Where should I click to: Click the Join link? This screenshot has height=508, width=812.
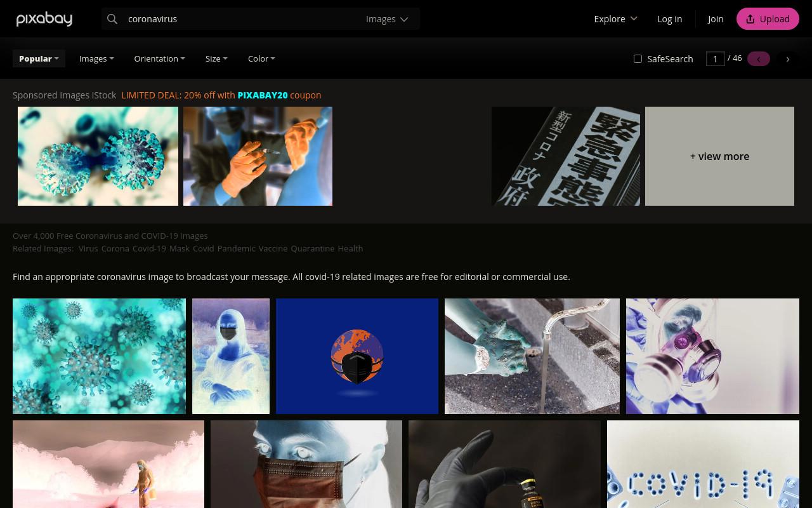click(716, 19)
